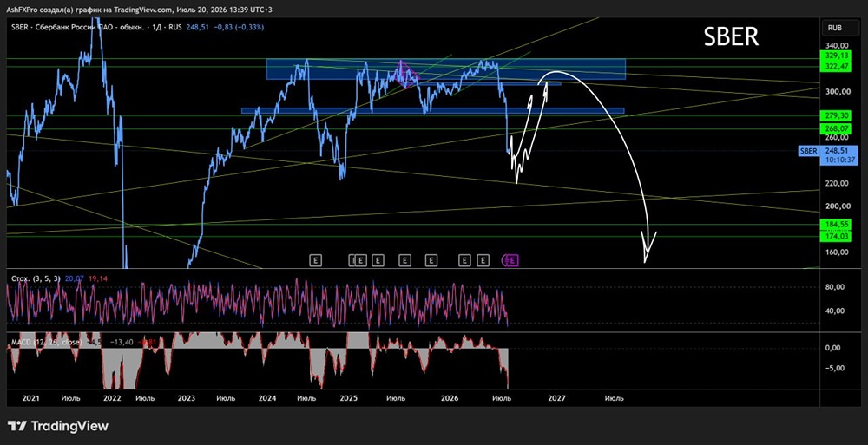This screenshot has height=445, width=868.
Task: Click the 2023 label on time axis
Action: (x=187, y=398)
